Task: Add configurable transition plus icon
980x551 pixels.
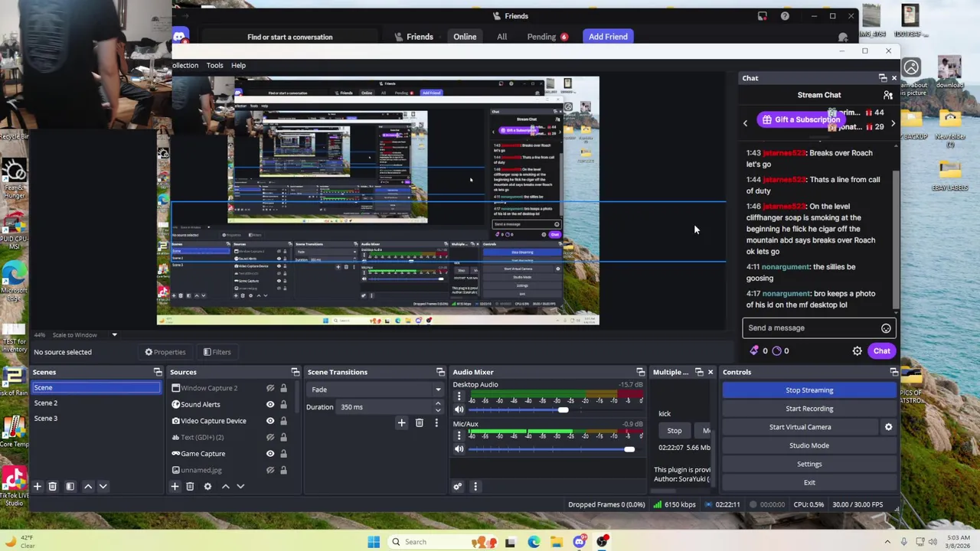Action: 401,422
